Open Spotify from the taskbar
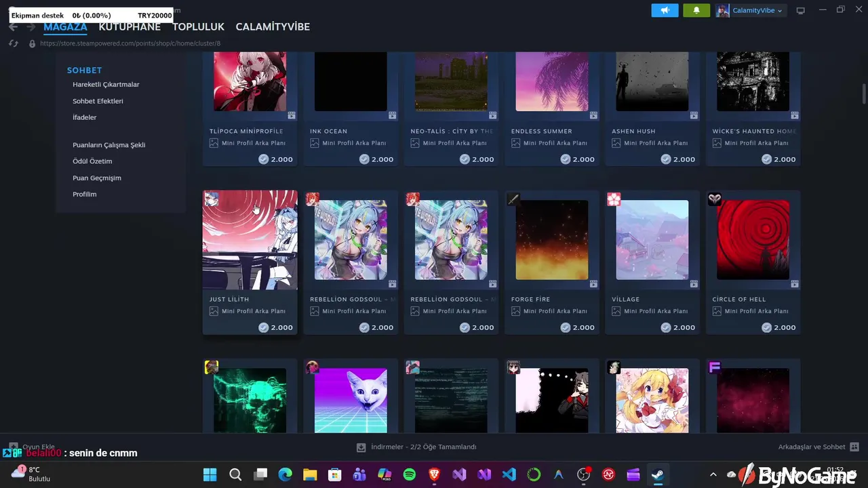 coord(410,474)
